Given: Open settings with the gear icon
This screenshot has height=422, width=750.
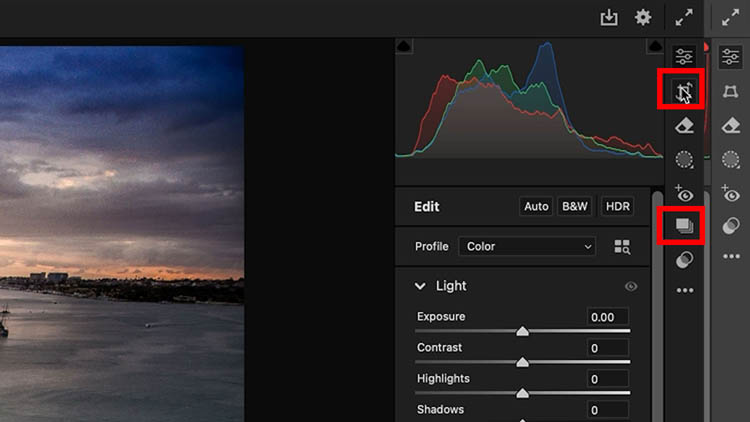Looking at the screenshot, I should pyautogui.click(x=643, y=18).
